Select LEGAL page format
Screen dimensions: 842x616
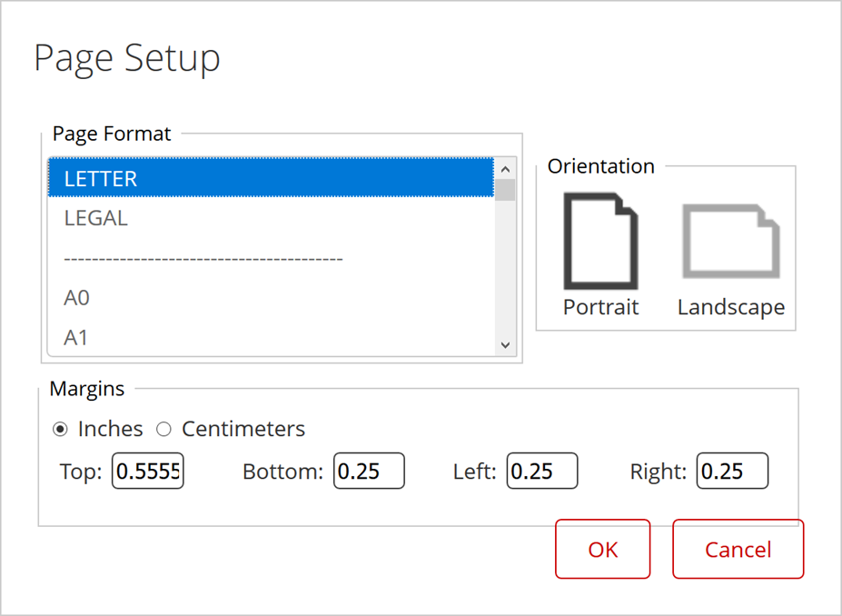(271, 218)
